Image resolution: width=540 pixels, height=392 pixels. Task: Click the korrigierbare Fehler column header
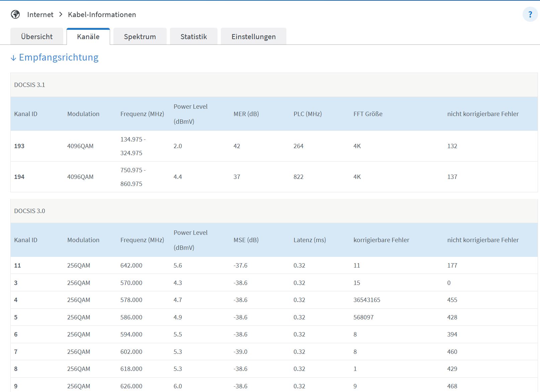tap(381, 240)
